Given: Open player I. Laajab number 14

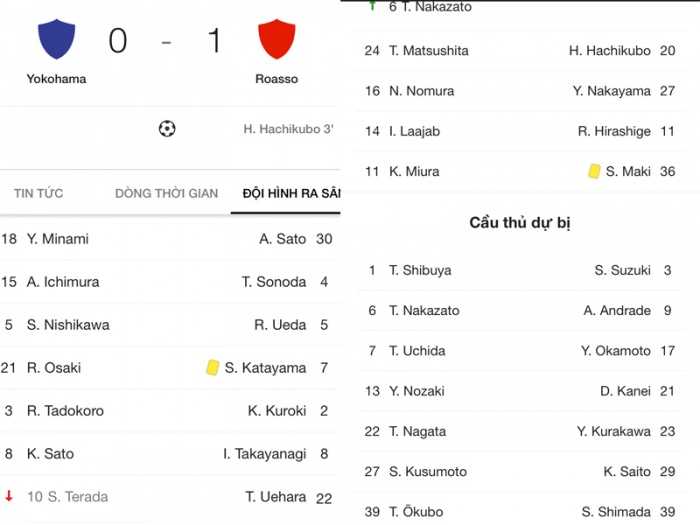Looking at the screenshot, I should (x=415, y=131).
